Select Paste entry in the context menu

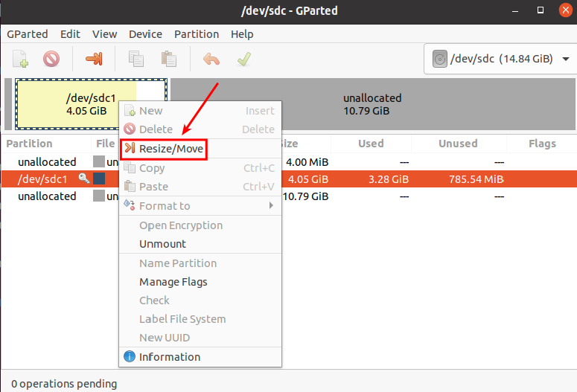[200, 187]
